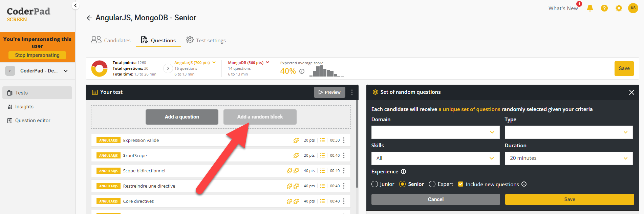The image size is (644, 214).
Task: Open the Test settings tab
Action: 206,40
